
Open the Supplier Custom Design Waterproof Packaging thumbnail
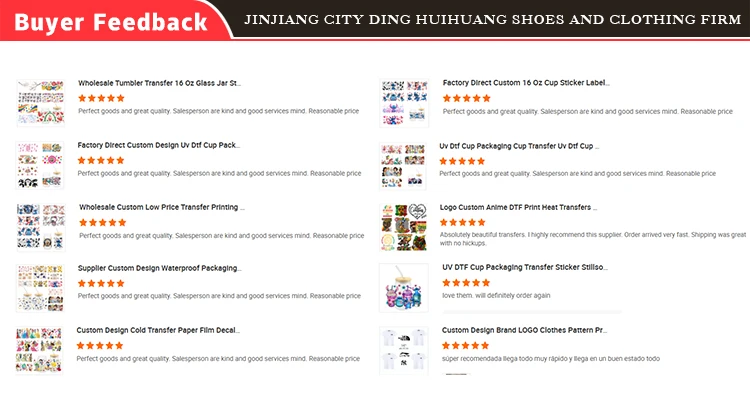coord(40,288)
